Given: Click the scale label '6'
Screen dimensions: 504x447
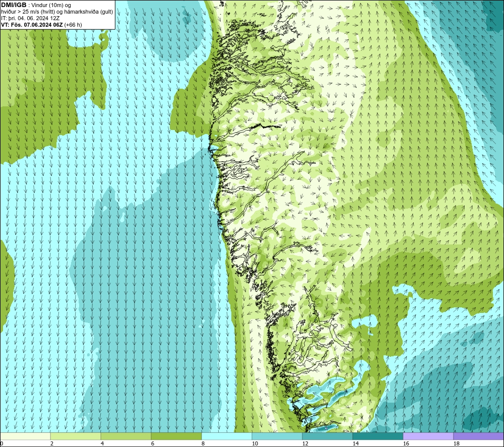Looking at the screenshot, I should [153, 443].
